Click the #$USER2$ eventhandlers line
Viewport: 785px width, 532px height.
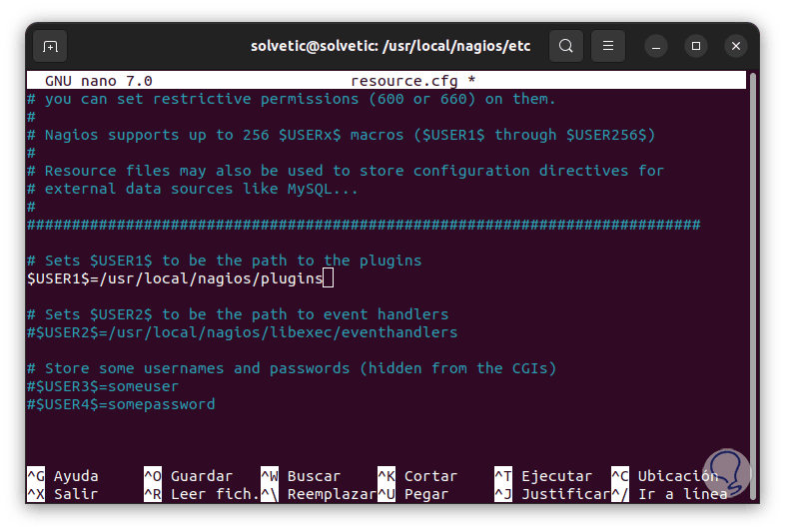[x=243, y=332]
